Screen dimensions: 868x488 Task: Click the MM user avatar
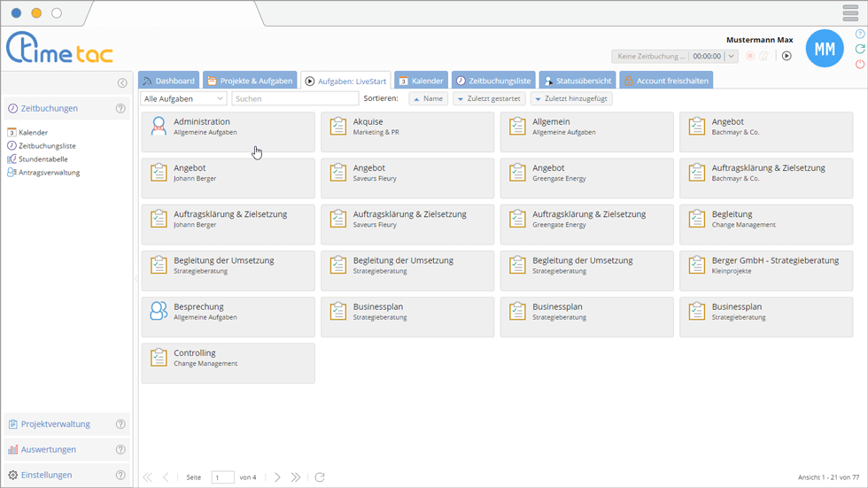pyautogui.click(x=824, y=50)
